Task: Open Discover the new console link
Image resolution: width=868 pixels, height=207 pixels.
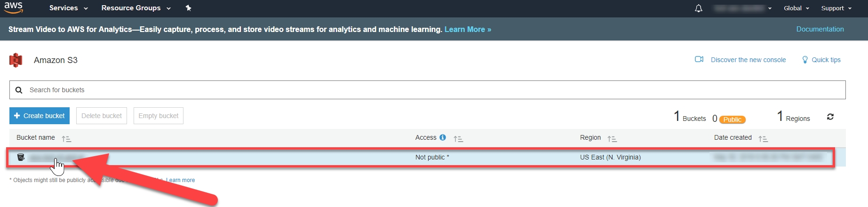Action: point(748,60)
